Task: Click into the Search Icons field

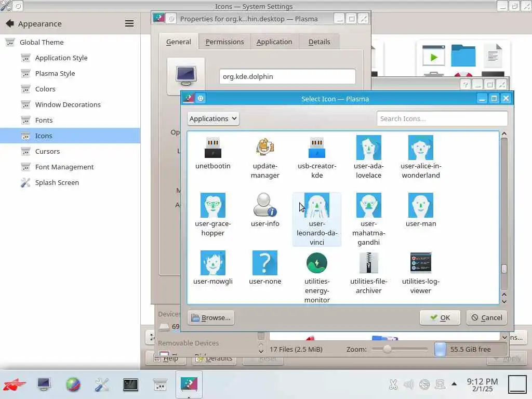Action: pos(442,118)
